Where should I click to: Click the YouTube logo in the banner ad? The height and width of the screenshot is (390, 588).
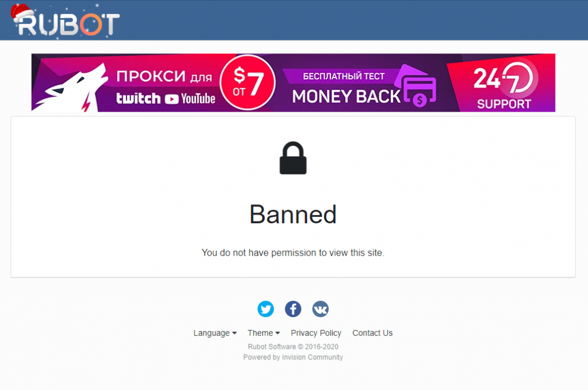click(194, 98)
